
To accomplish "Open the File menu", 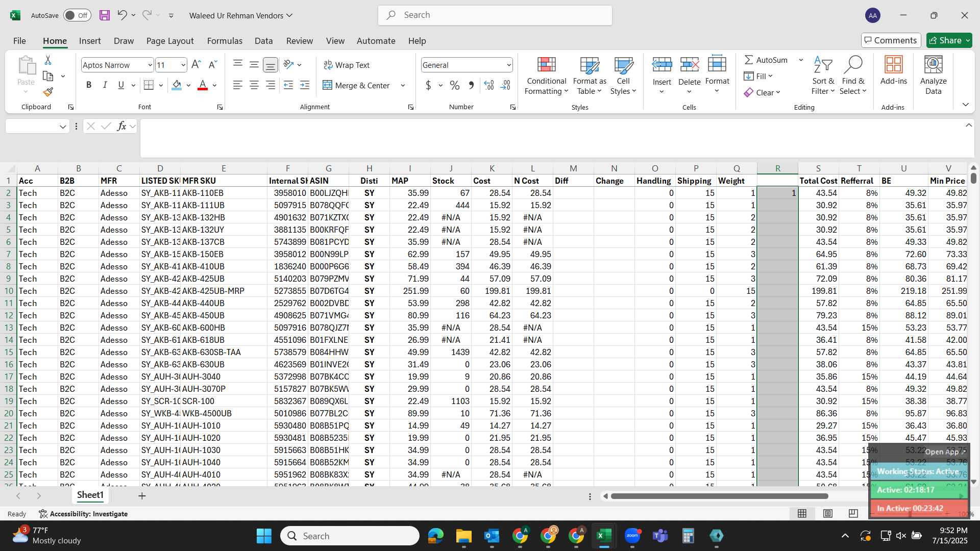I will click(19, 41).
